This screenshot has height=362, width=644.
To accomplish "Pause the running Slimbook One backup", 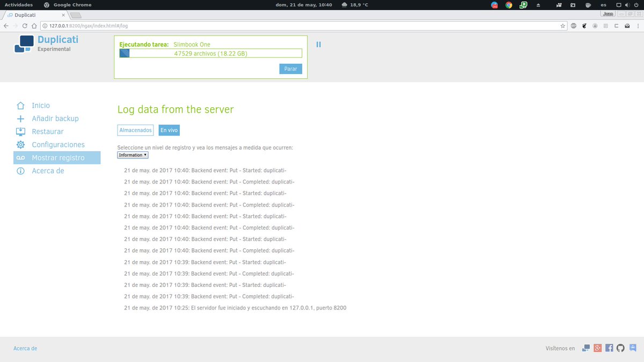I will (x=319, y=45).
